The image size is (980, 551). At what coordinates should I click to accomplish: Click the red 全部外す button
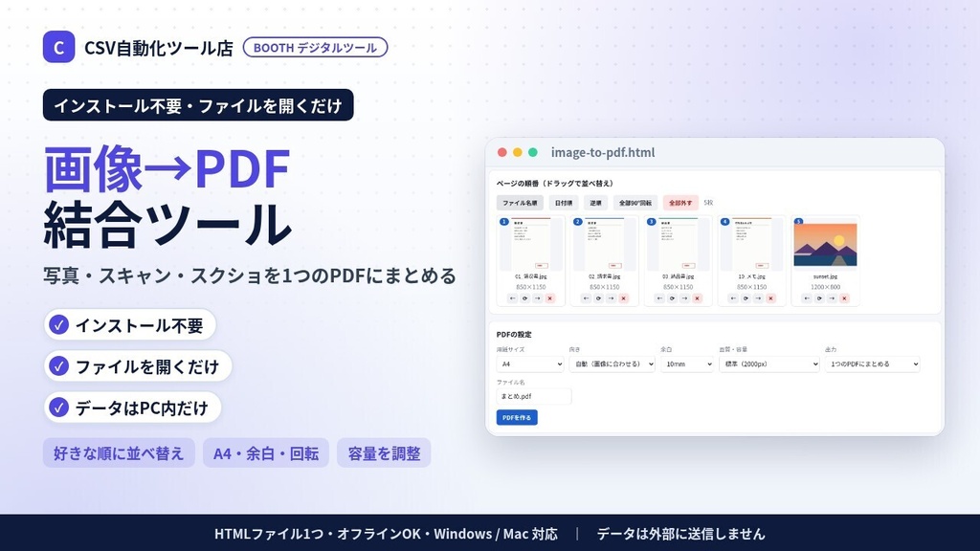680,203
